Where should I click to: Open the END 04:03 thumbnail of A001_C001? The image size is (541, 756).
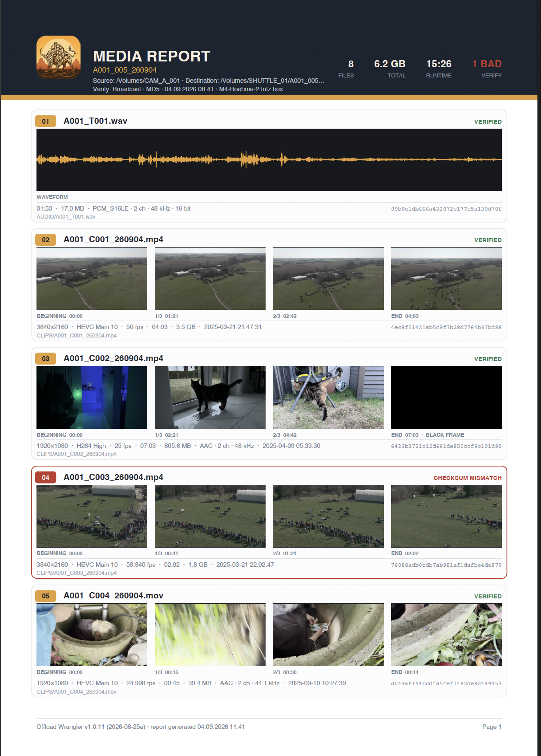point(446,279)
